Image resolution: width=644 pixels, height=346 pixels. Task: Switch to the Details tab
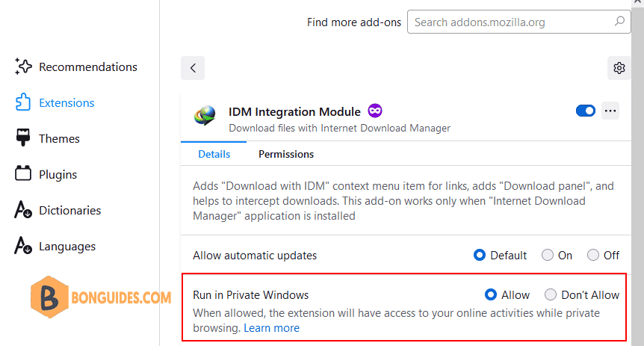214,154
